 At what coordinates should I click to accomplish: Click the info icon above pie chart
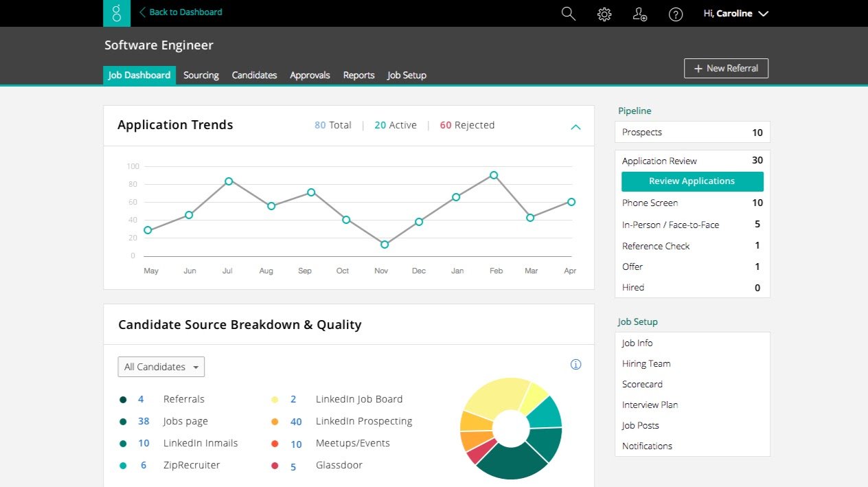click(575, 365)
